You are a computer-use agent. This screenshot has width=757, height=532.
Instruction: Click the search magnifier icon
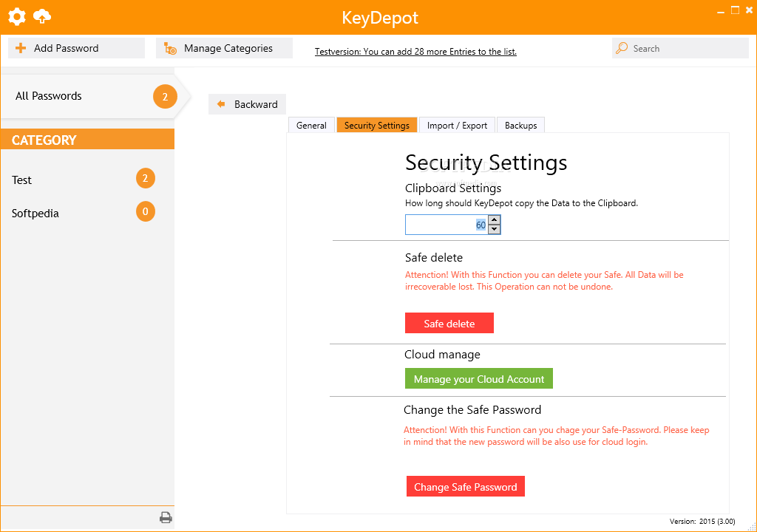click(x=622, y=48)
